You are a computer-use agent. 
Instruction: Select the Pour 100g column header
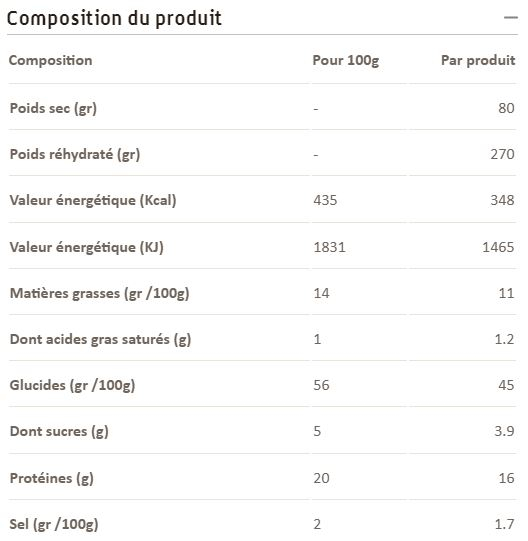pyautogui.click(x=345, y=61)
